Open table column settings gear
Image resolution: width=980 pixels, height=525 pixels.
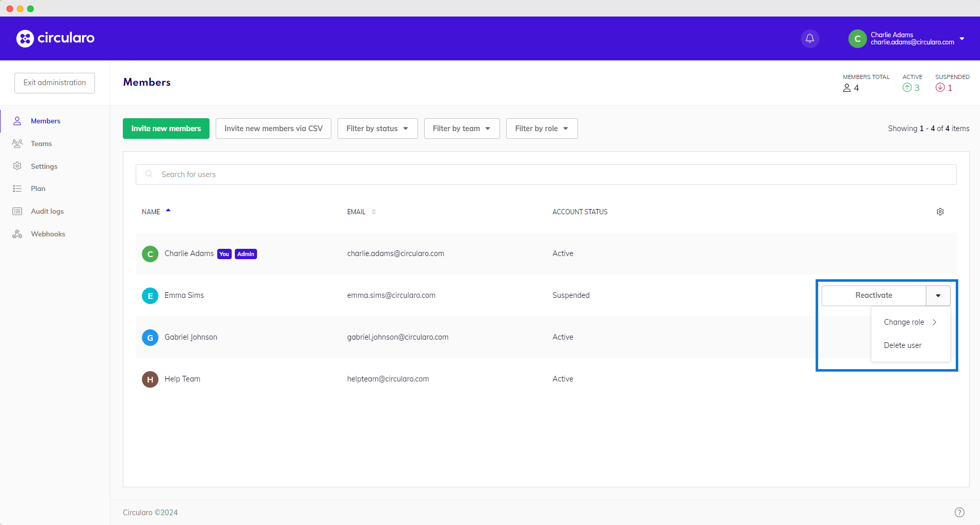click(x=940, y=212)
